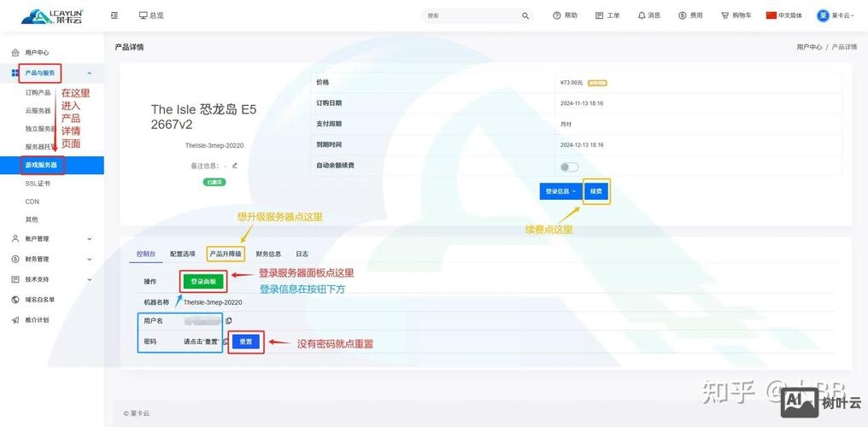Open 消息 notifications bell

648,15
